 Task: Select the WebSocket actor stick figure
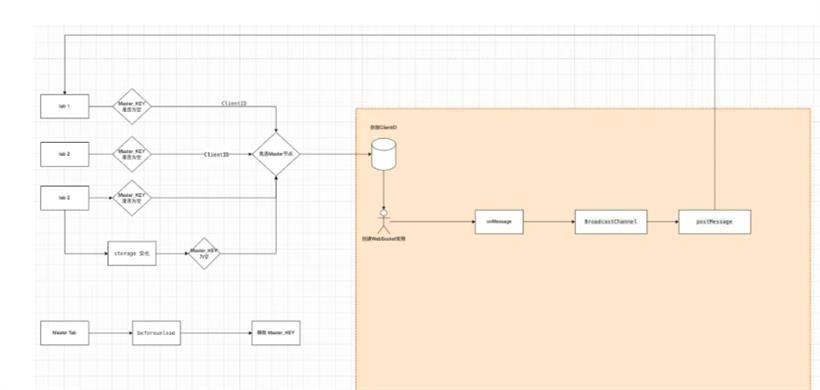tap(384, 222)
